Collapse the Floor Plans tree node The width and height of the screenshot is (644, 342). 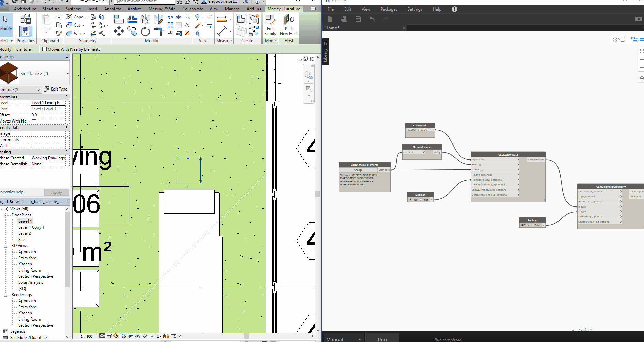[x=6, y=215]
